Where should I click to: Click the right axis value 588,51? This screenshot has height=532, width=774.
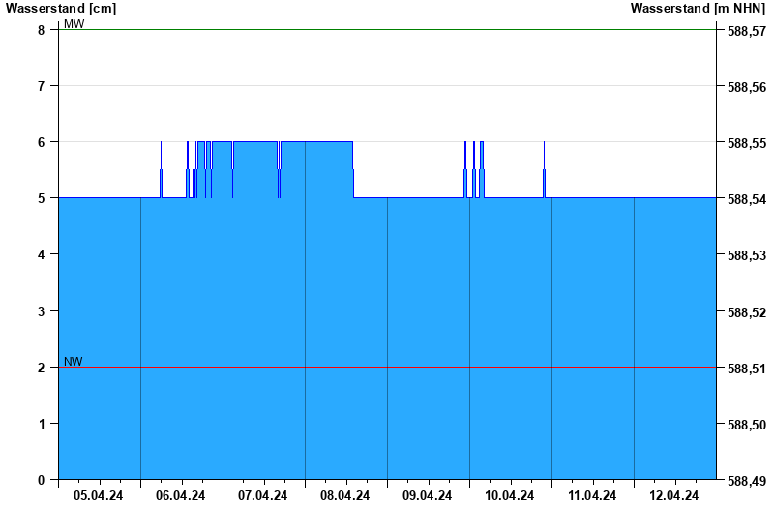[x=747, y=369]
